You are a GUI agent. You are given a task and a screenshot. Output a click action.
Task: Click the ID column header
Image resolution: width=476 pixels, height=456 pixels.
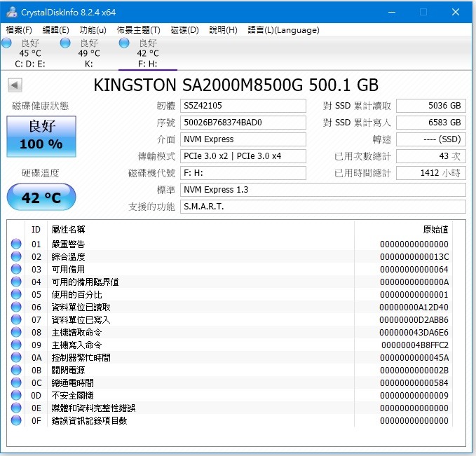36,230
